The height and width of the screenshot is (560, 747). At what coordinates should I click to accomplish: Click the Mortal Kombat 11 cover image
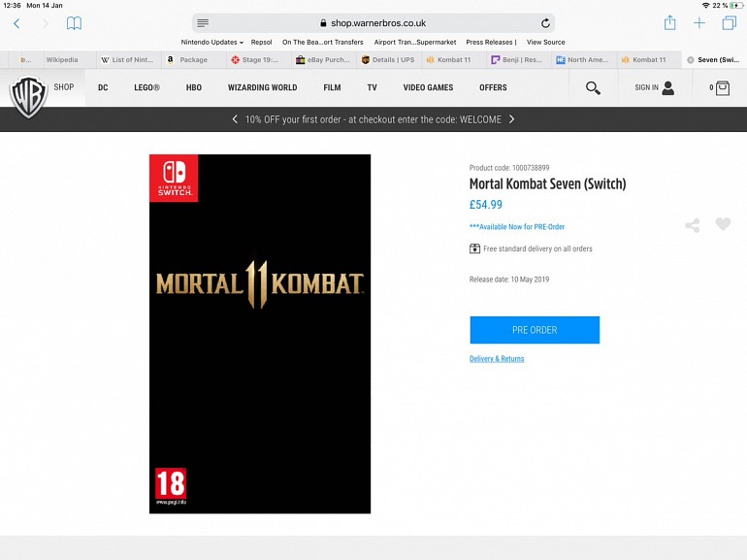(260, 333)
